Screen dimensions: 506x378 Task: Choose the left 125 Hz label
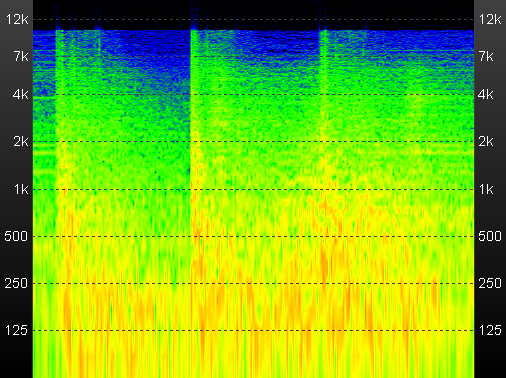point(16,330)
